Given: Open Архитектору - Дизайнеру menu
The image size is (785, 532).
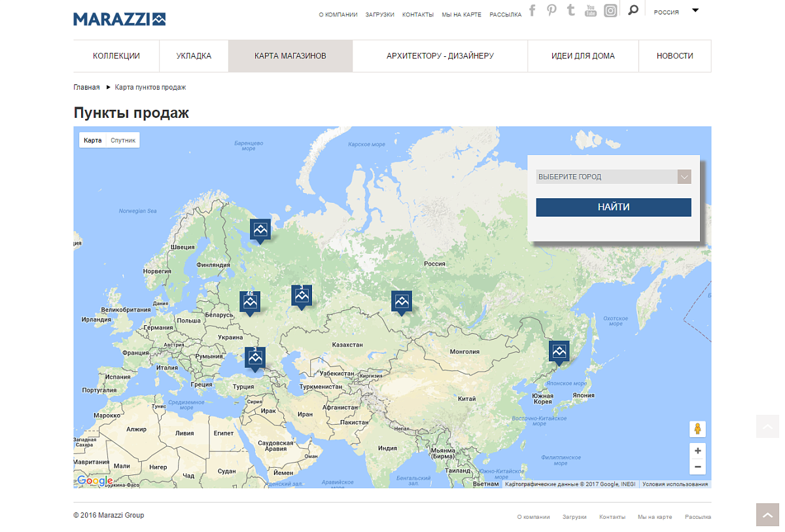Looking at the screenshot, I should click(x=440, y=56).
